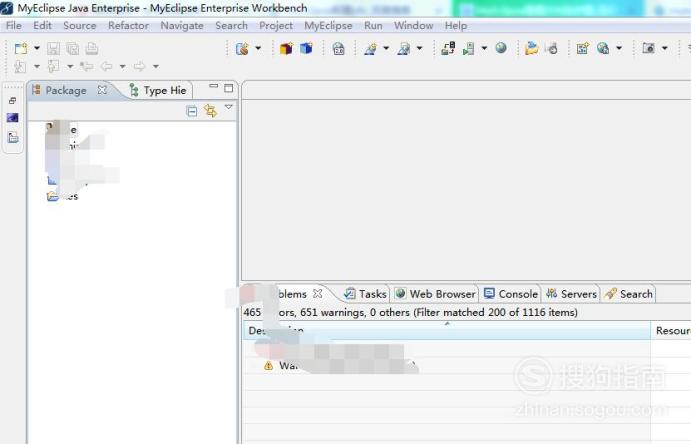Open the Package Explorer view menu triangle
The height and width of the screenshot is (444, 691).
(229, 107)
